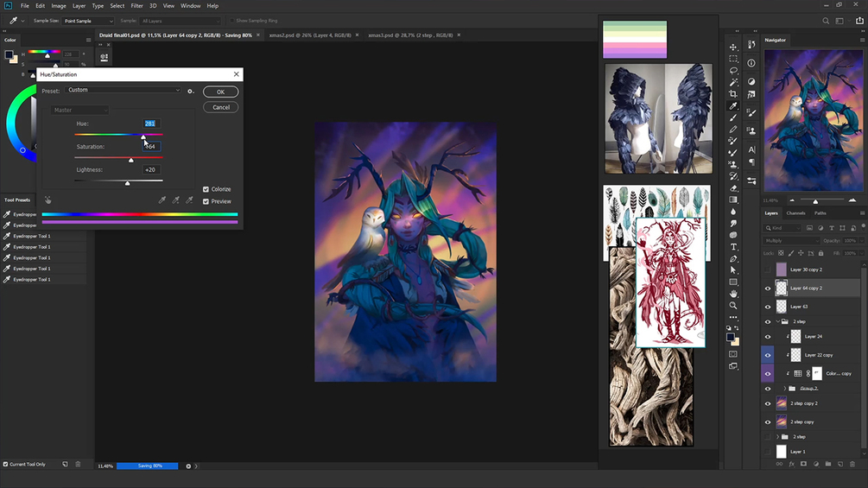The width and height of the screenshot is (868, 488).
Task: Hide the Layer 22 copy layer
Action: coord(768,355)
